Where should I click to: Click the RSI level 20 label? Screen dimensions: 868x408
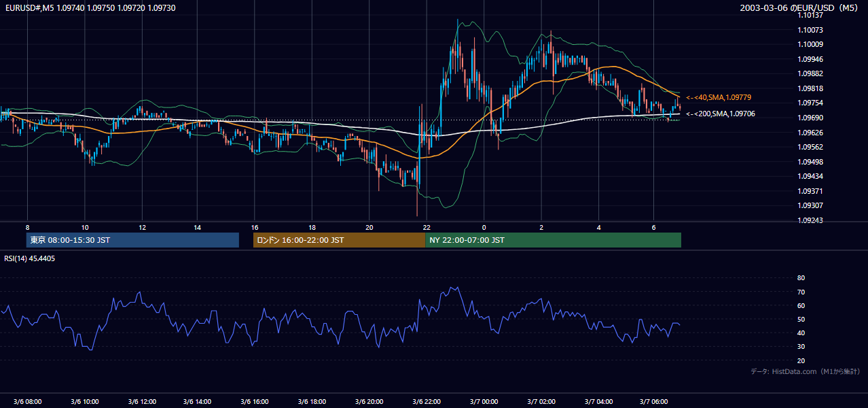tap(801, 360)
